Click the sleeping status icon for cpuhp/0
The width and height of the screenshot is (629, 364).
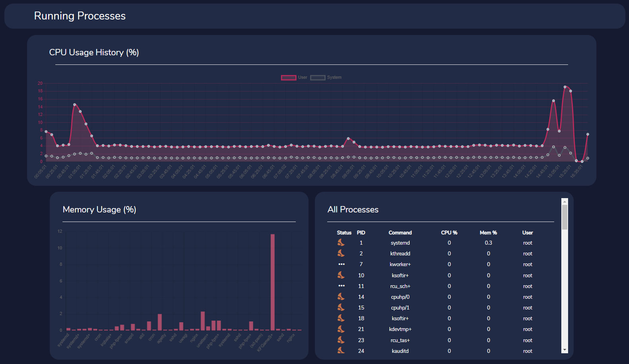(x=341, y=296)
